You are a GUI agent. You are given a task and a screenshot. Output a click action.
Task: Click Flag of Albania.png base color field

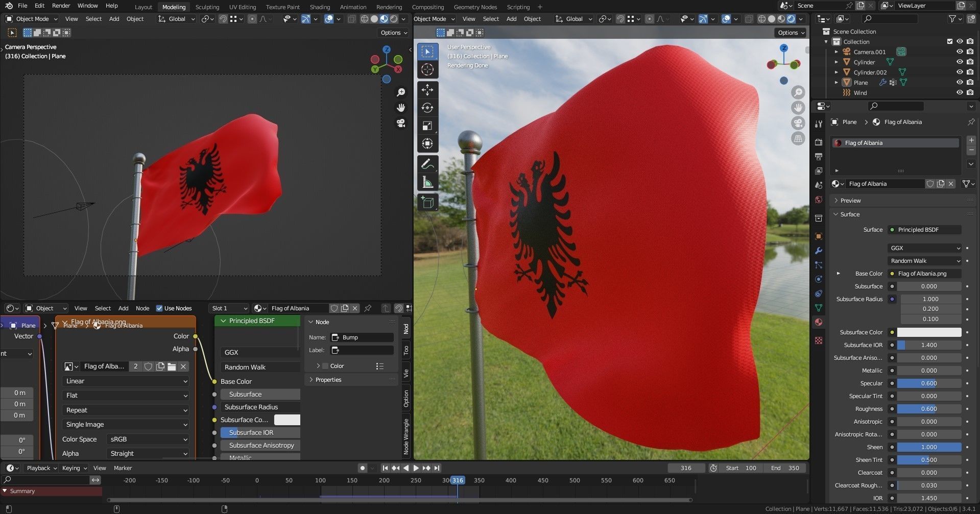(924, 274)
